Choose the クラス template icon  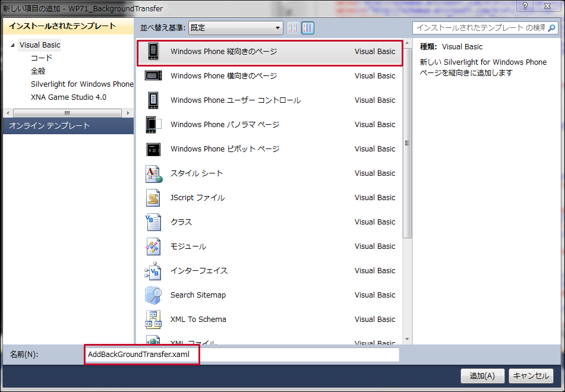153,222
